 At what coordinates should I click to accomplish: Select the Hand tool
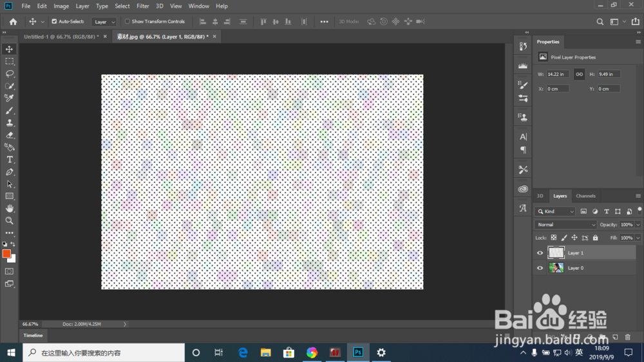pyautogui.click(x=9, y=208)
